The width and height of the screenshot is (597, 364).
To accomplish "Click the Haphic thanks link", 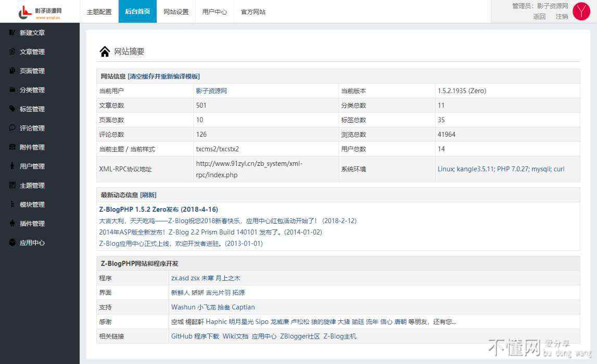I will [216, 322].
